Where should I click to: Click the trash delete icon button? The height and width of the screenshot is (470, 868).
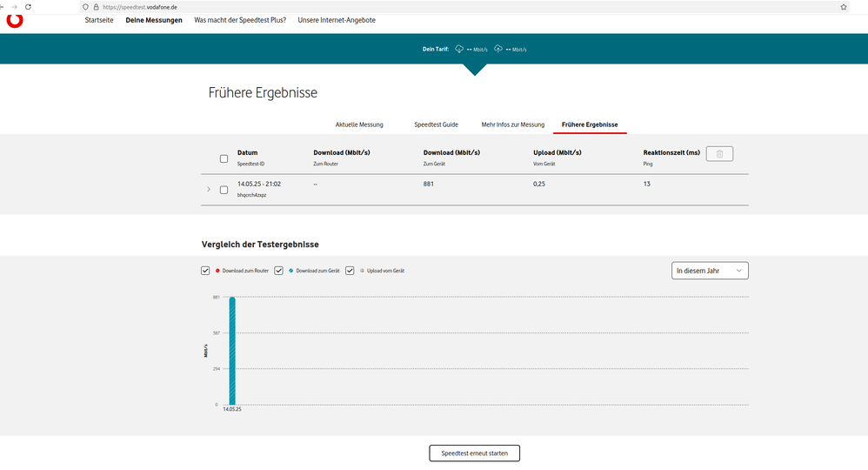click(719, 154)
